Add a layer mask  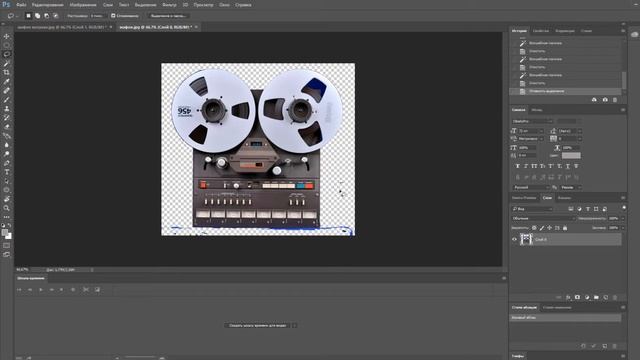[x=578, y=297]
